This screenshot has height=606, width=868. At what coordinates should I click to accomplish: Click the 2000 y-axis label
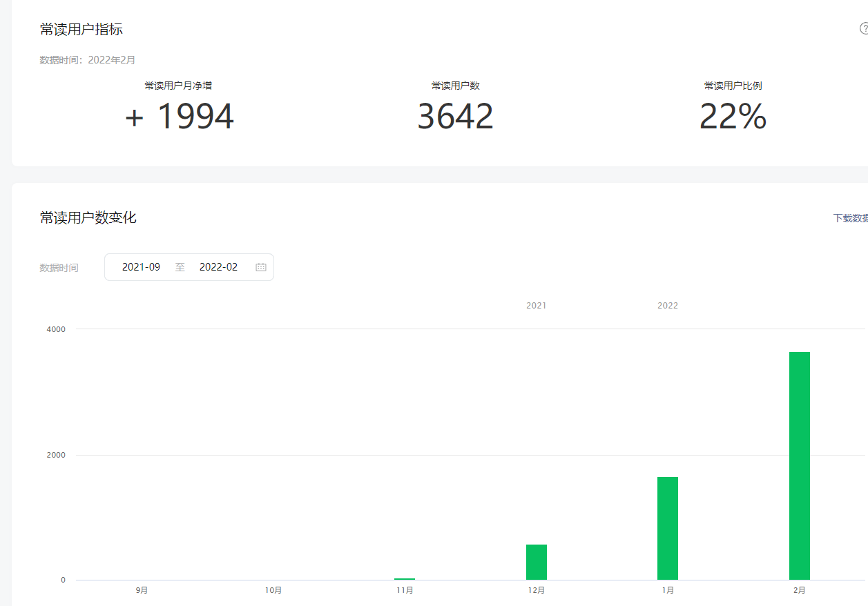click(x=56, y=455)
